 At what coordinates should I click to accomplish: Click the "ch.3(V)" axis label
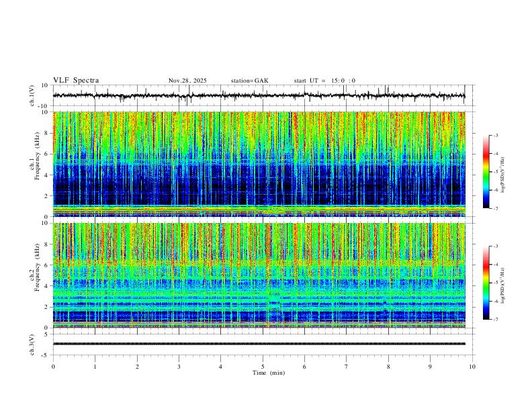(x=32, y=345)
